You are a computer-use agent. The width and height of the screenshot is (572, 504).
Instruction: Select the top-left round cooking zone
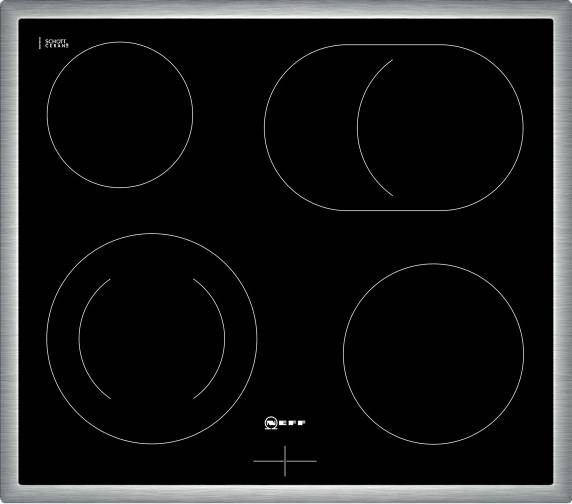[x=120, y=115]
